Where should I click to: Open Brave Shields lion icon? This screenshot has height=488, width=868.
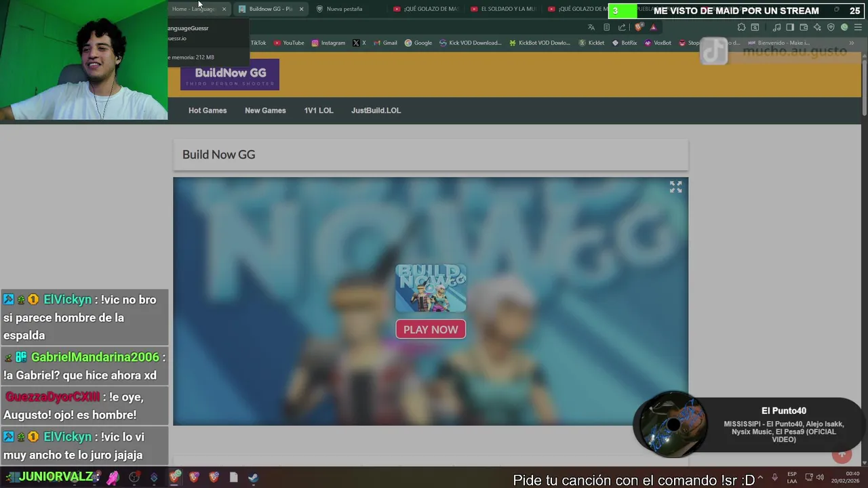(639, 27)
